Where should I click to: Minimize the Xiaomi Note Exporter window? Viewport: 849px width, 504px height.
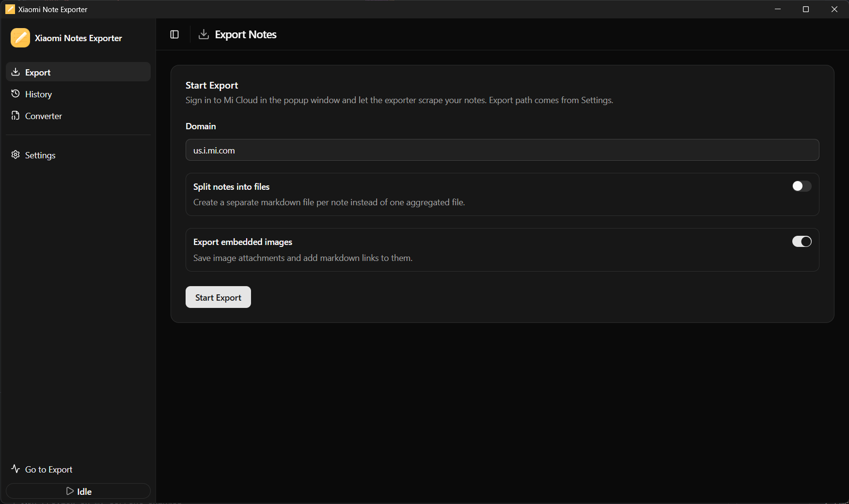click(778, 9)
